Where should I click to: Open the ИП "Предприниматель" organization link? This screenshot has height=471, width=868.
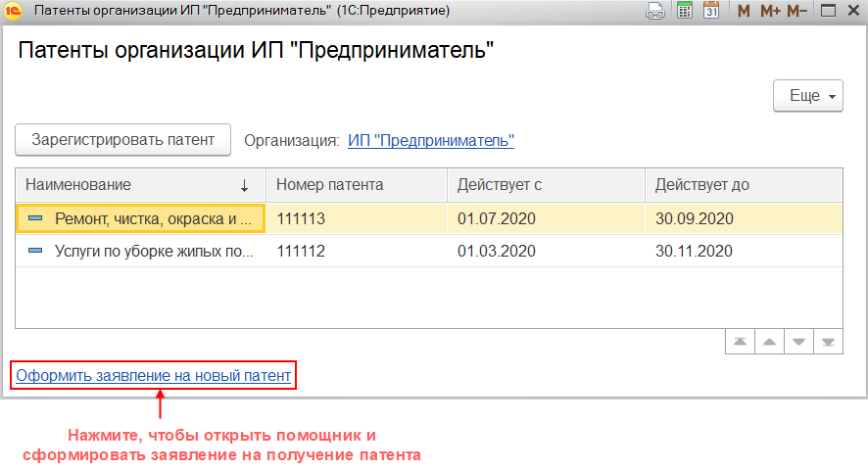pyautogui.click(x=431, y=141)
